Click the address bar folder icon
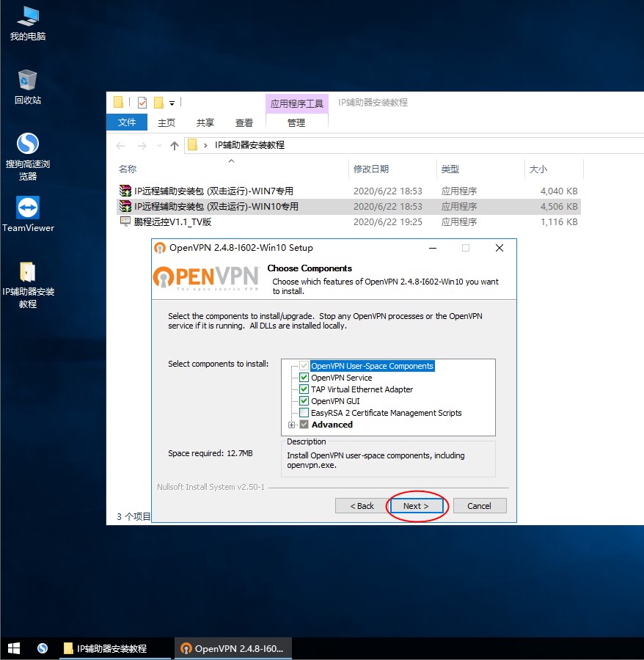The image size is (644, 660). click(x=192, y=144)
